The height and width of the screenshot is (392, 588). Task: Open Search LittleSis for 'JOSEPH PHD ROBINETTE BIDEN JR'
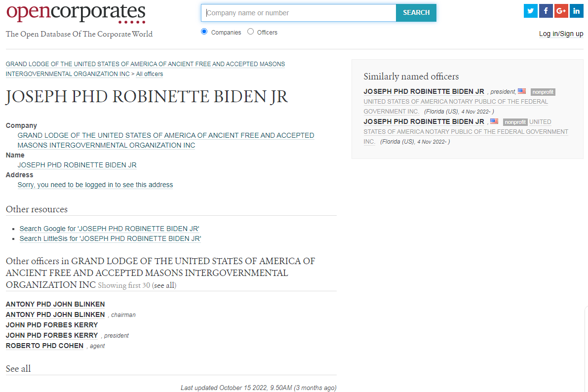click(110, 238)
